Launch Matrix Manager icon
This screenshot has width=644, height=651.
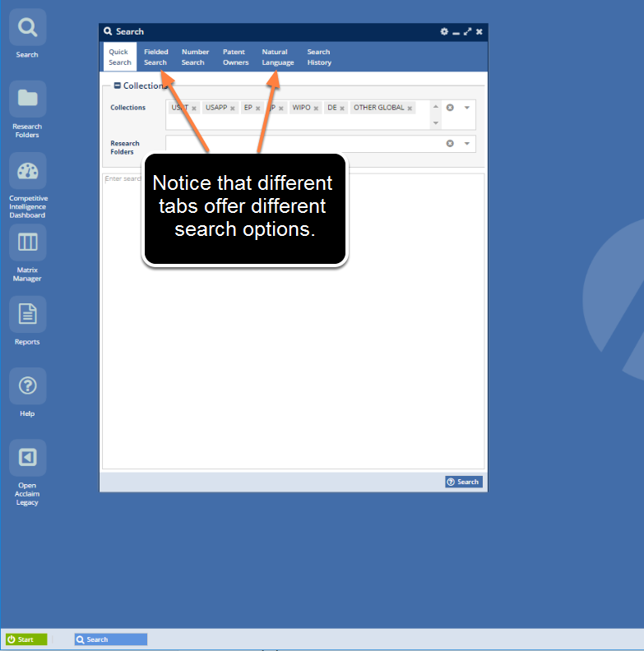27,242
